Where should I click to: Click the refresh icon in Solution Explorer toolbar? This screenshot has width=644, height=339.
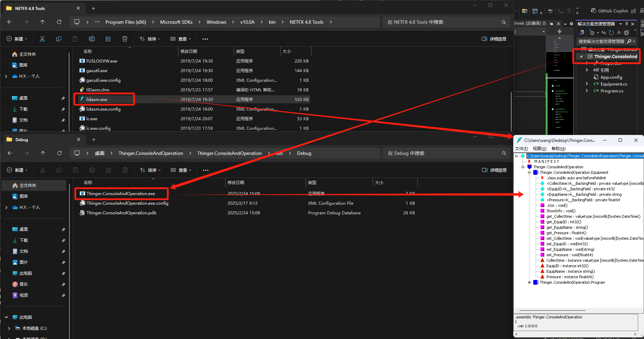[611, 33]
